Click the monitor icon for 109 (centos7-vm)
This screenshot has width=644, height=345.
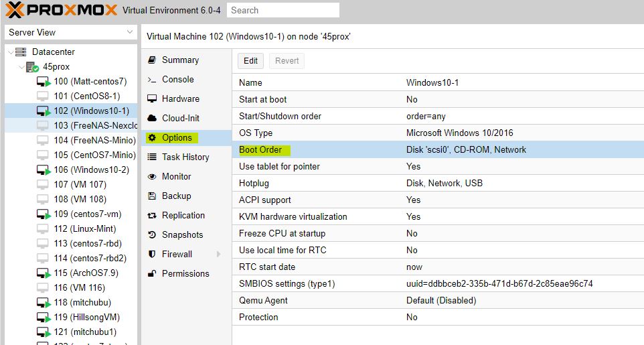(x=44, y=214)
